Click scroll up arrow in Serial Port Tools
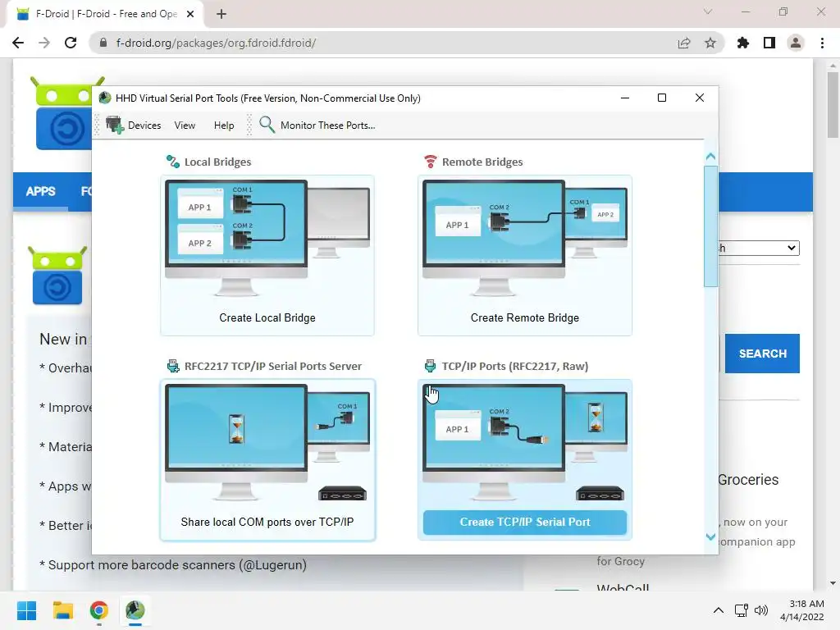This screenshot has width=840, height=630. (711, 157)
